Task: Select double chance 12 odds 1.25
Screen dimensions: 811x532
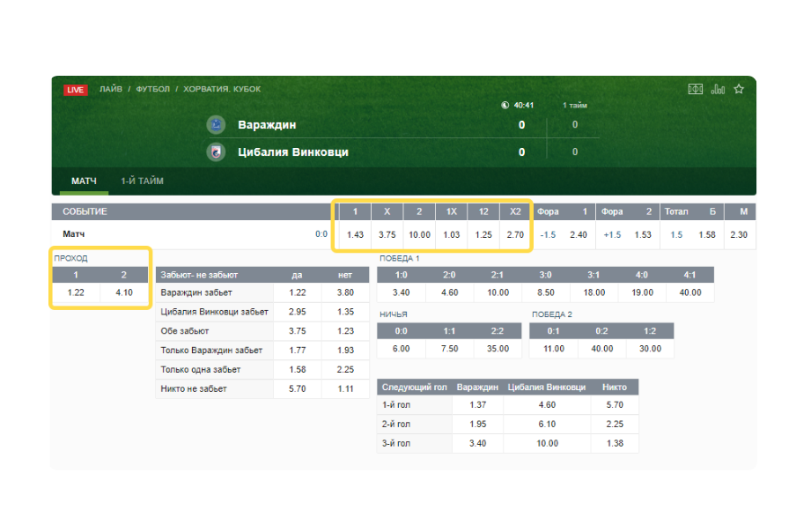Action: coord(483,235)
